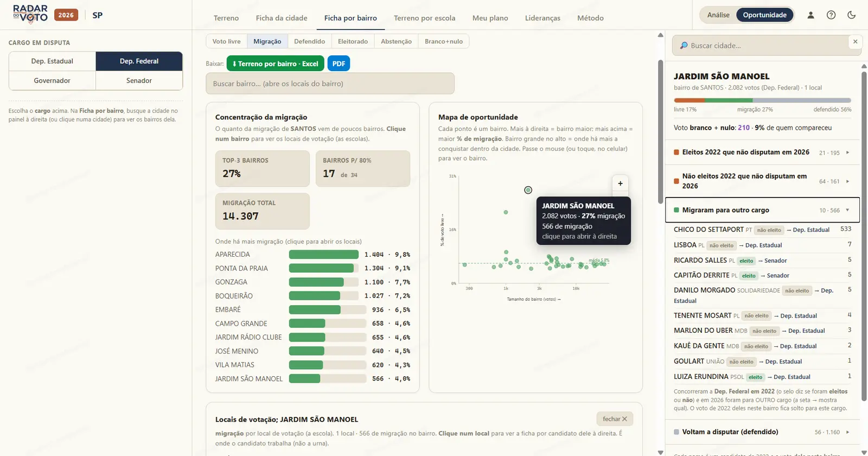Screen dimensions: 868x456
Task: Open the Meu plano tab
Action: click(490, 18)
